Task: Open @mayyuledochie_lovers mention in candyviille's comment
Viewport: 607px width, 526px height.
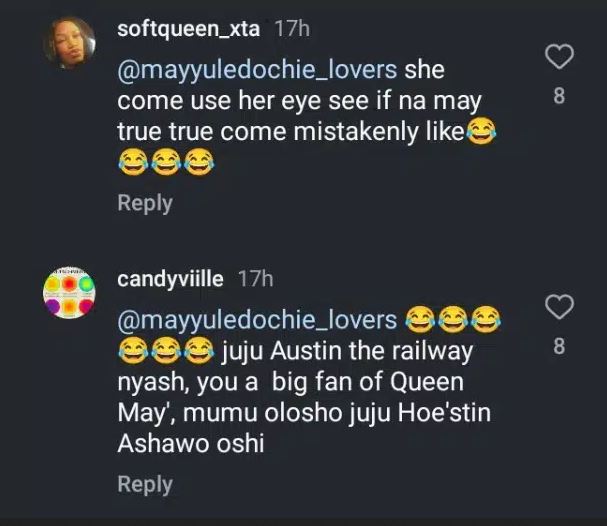Action: [x=258, y=321]
